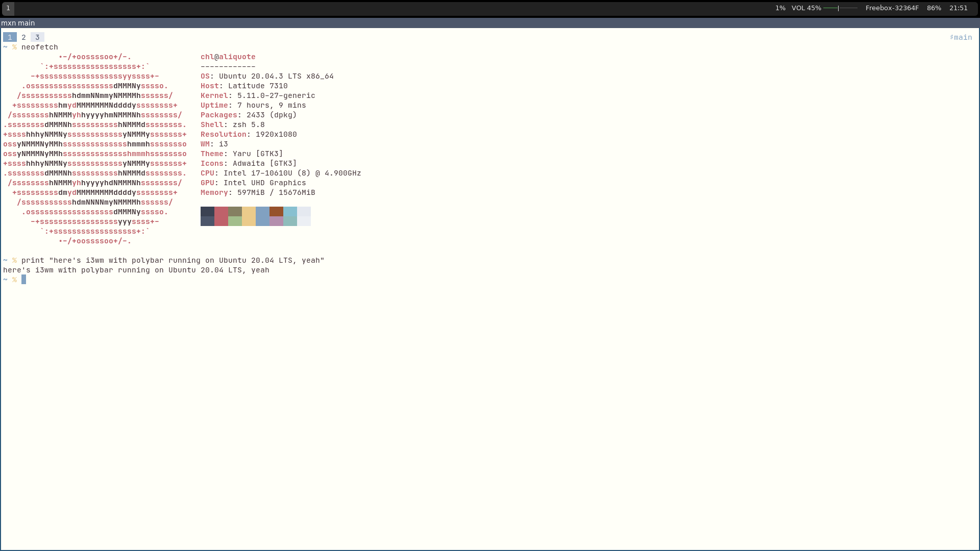Click the 21:51 clock module

point(958,8)
